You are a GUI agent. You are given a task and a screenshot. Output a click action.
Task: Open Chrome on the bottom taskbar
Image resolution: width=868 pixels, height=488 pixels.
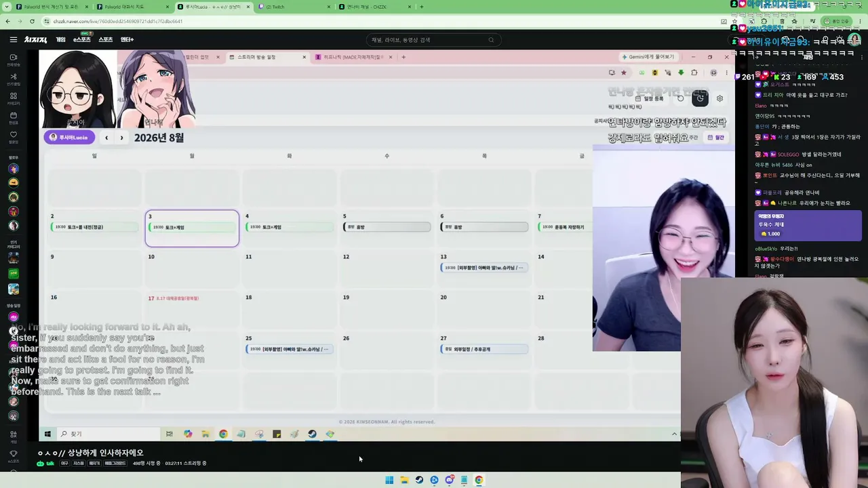pyautogui.click(x=479, y=480)
